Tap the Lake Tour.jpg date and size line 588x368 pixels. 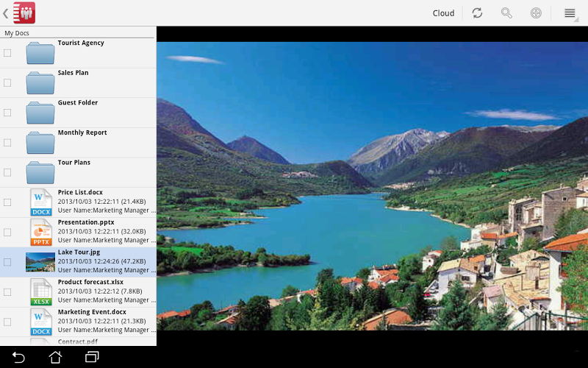(x=101, y=261)
